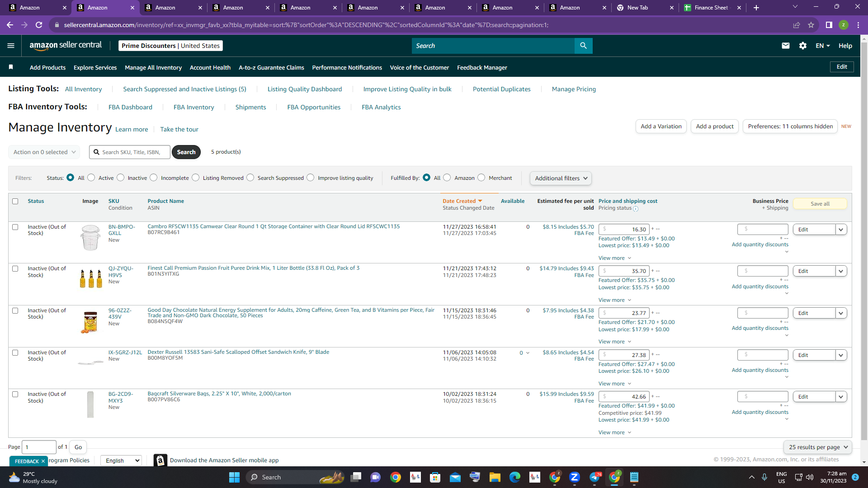Click the SKU, Title, ISBN search field
This screenshot has height=488, width=868.
(x=130, y=152)
